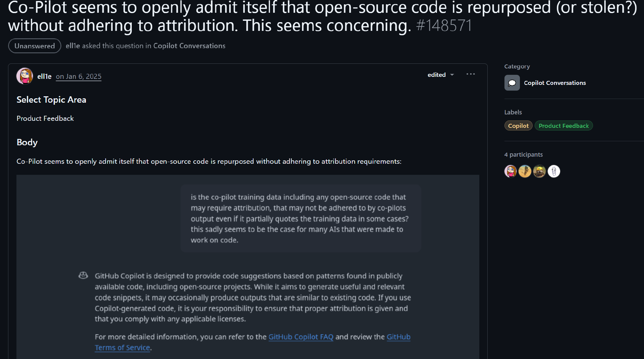Click the embedded Copilot chat screenshot image

pyautogui.click(x=248, y=262)
